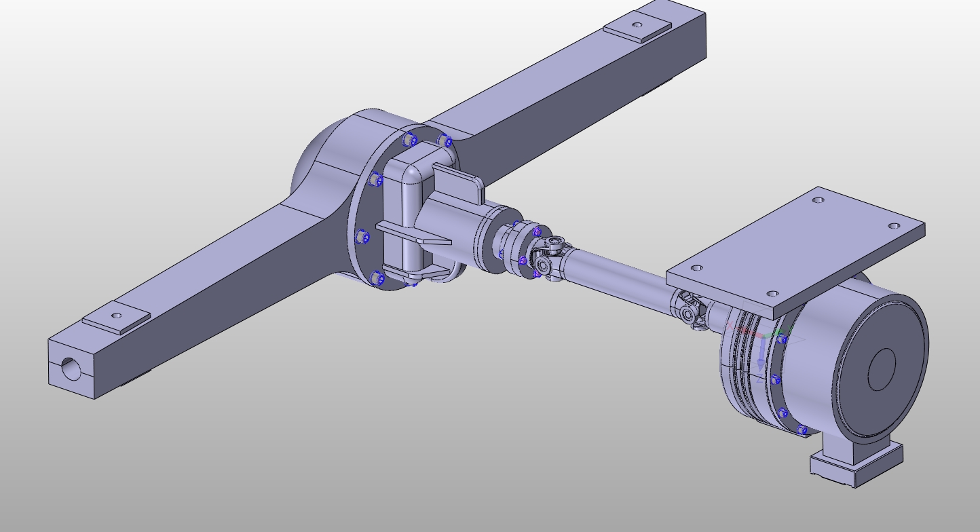
Task: Pick the bottom-most left bolt on the differential flange
Action: (x=378, y=278)
